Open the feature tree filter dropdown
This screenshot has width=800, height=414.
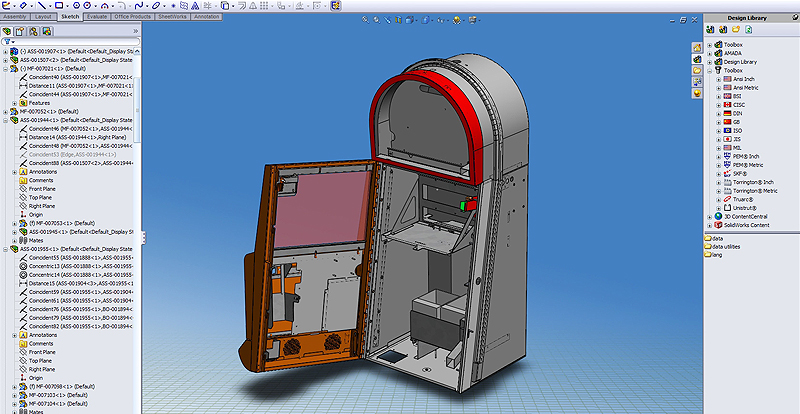coord(10,44)
